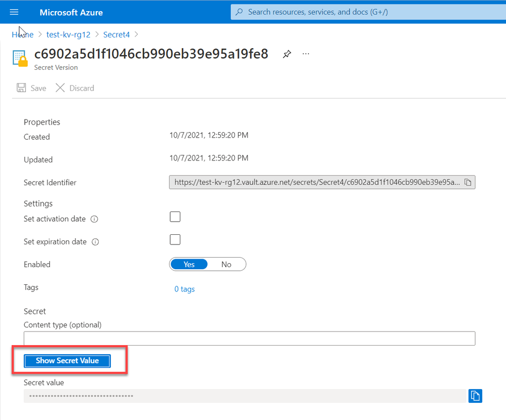The width and height of the screenshot is (506, 420).
Task: Click the Save toolbar label
Action: tap(38, 88)
